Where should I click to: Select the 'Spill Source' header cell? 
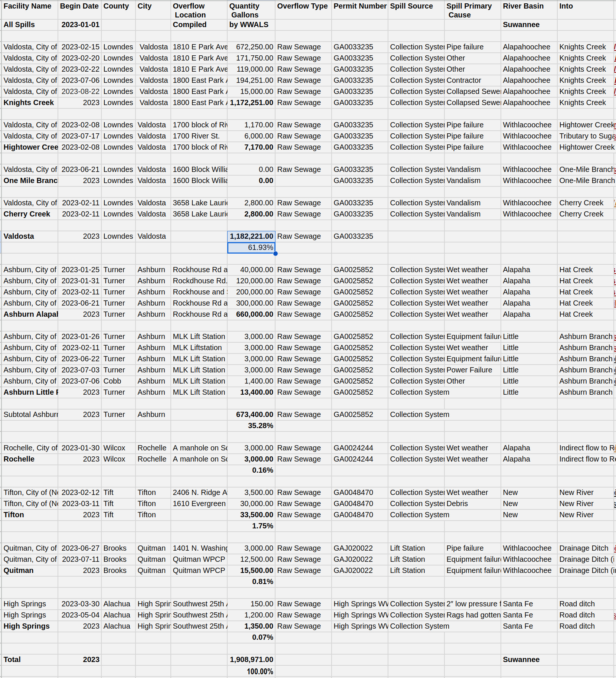416,10
